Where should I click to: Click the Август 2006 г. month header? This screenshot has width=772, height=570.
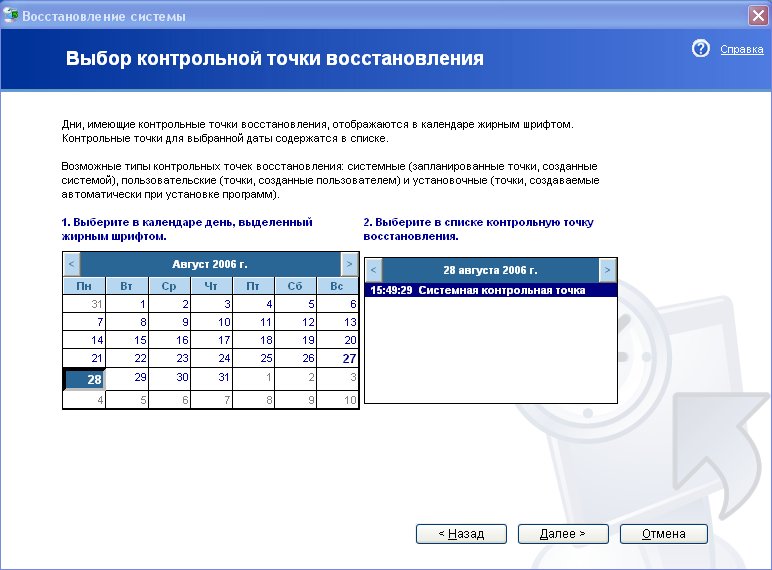point(210,264)
